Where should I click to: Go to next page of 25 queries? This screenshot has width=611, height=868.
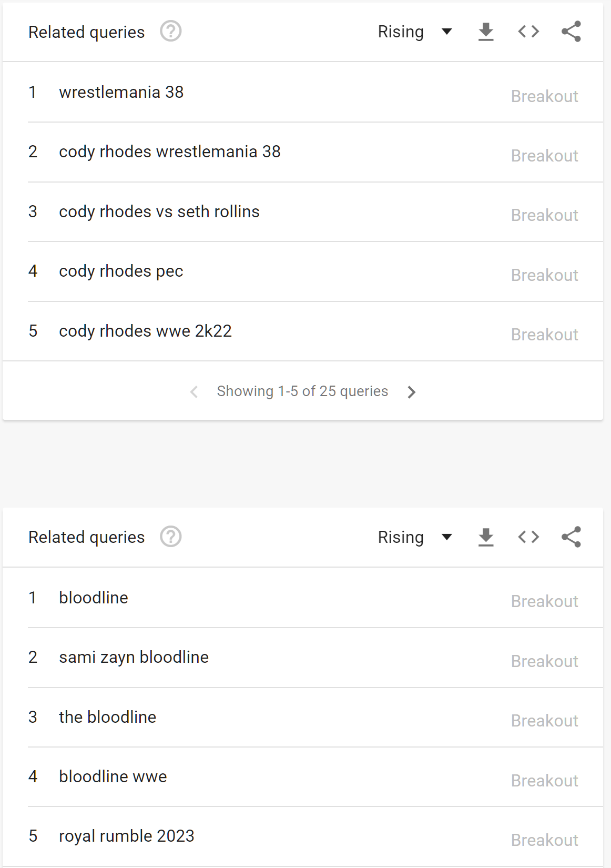[x=412, y=392]
